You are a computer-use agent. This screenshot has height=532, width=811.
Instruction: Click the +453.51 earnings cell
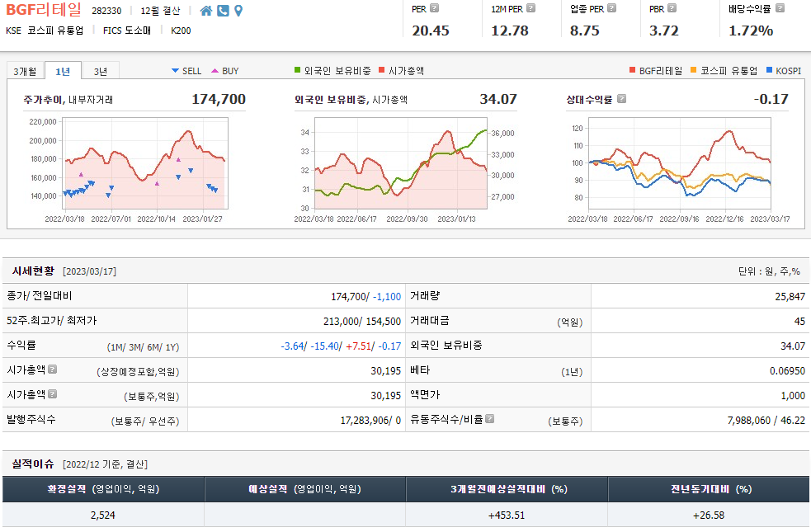click(507, 516)
